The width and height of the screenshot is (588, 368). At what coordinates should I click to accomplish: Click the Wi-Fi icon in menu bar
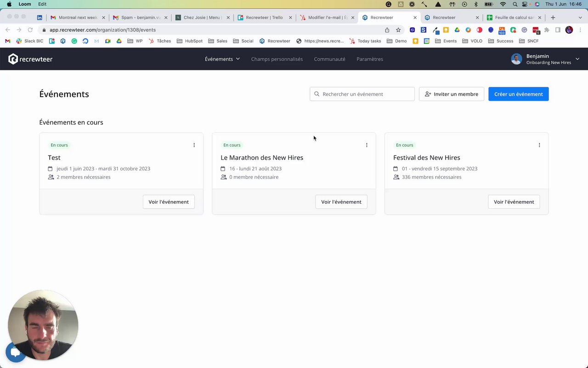click(x=503, y=4)
